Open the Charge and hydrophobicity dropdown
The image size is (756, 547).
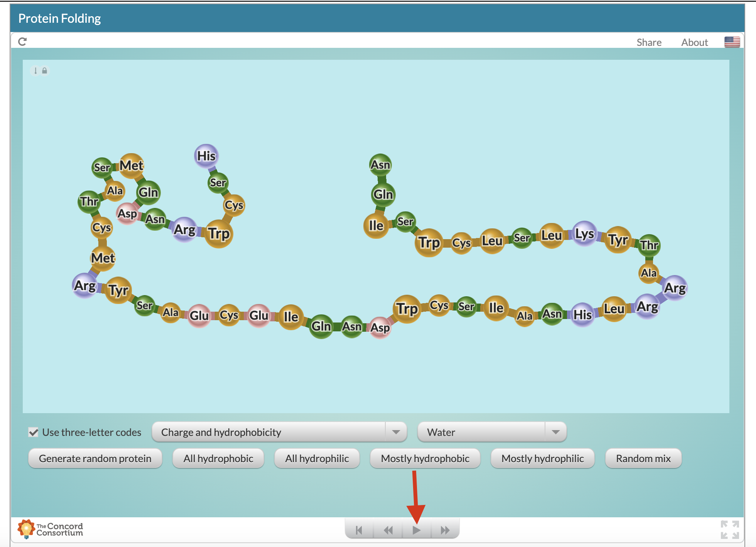pyautogui.click(x=279, y=432)
